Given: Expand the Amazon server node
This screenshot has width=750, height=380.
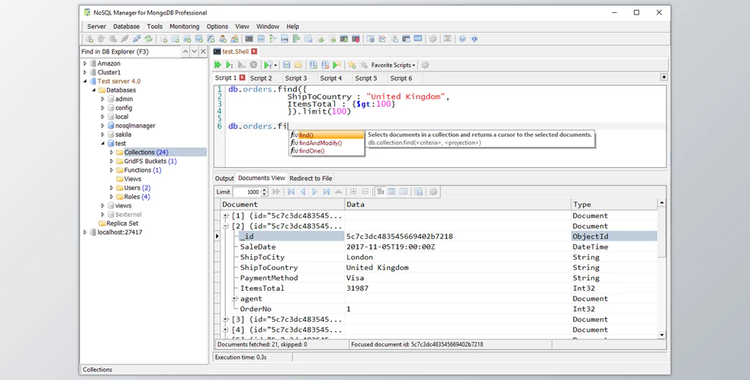Looking at the screenshot, I should 85,63.
